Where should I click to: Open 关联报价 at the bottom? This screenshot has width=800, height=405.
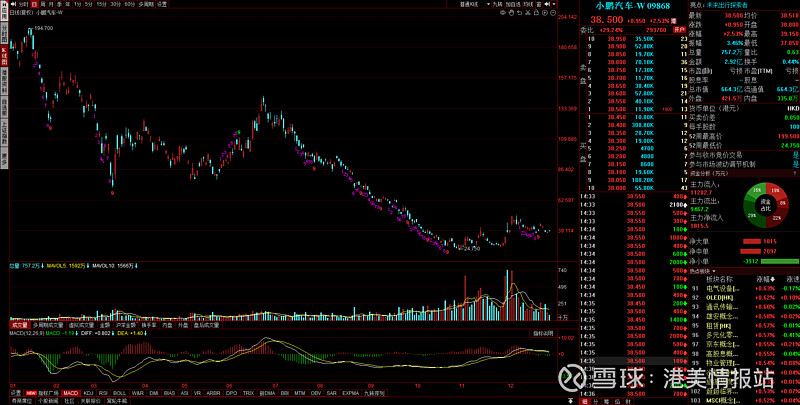tap(90, 401)
